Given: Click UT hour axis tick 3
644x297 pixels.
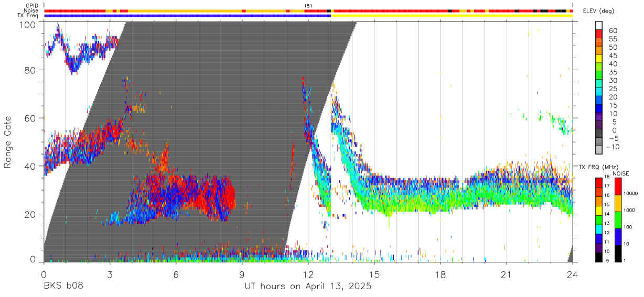Looking at the screenshot, I should [110, 274].
